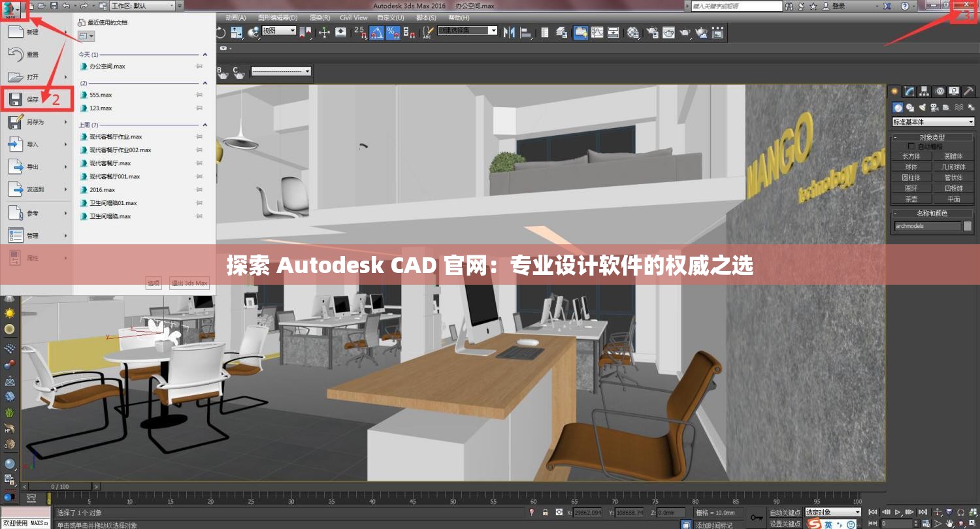Collapse the 上周 (7) recent group
Screen dimensions: 980x529
pos(204,125)
